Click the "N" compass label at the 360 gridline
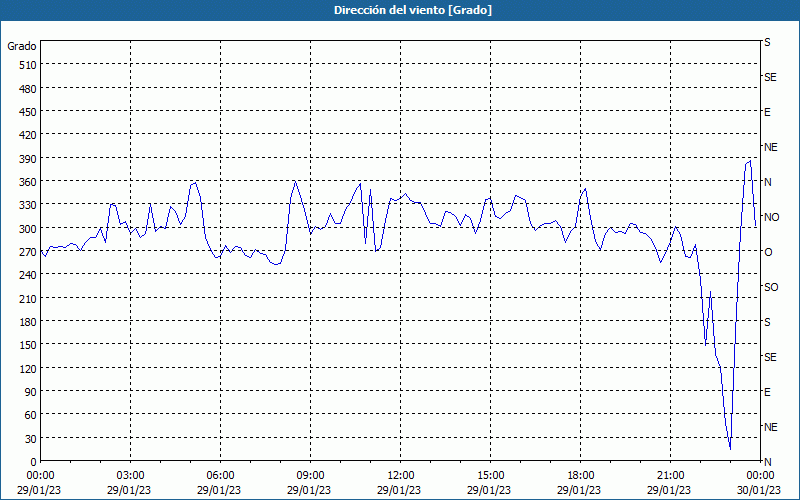The image size is (800, 500). point(767,182)
